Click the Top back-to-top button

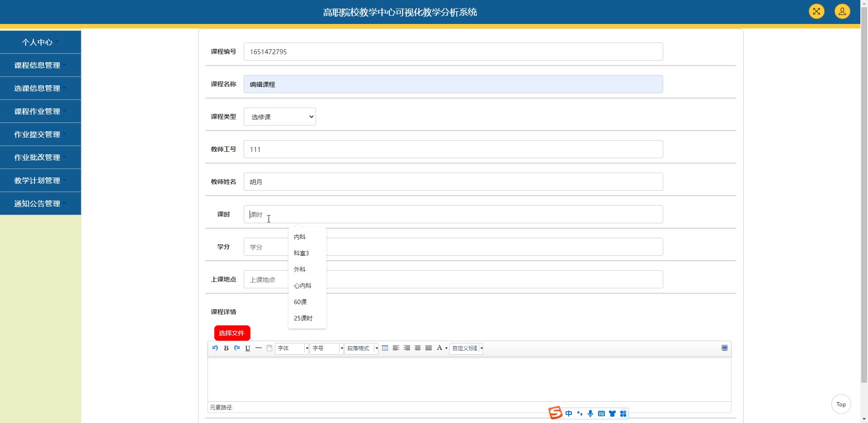pos(841,404)
